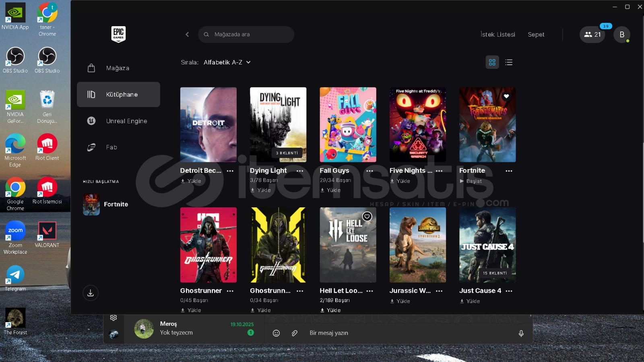644x362 pixels.
Task: Click Yükle under Just Cause 4
Action: pos(470,301)
